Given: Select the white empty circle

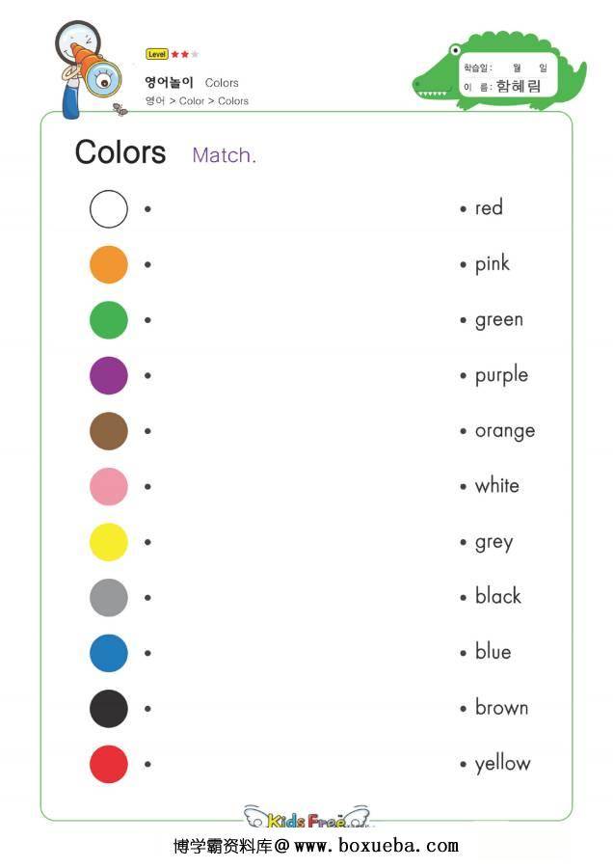Looking at the screenshot, I should [x=109, y=209].
